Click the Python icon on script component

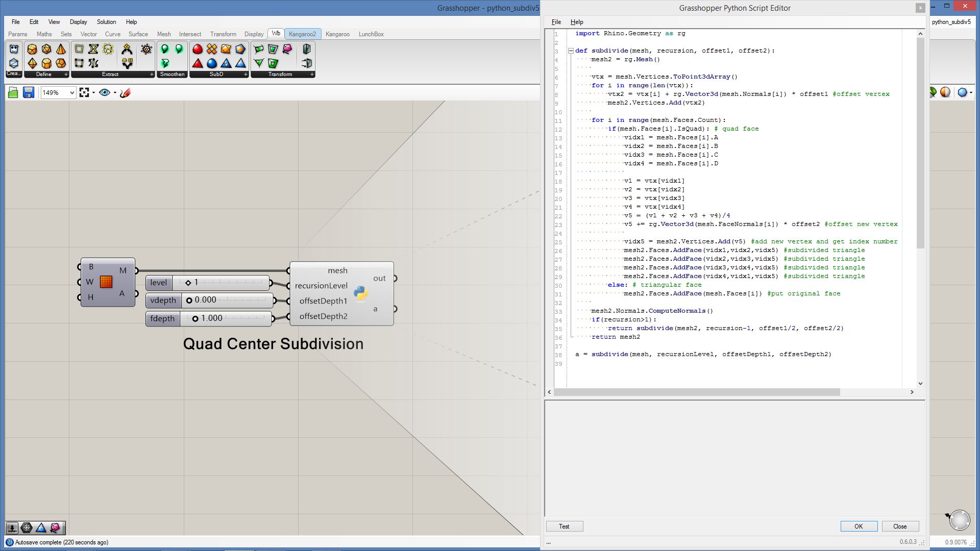tap(361, 293)
